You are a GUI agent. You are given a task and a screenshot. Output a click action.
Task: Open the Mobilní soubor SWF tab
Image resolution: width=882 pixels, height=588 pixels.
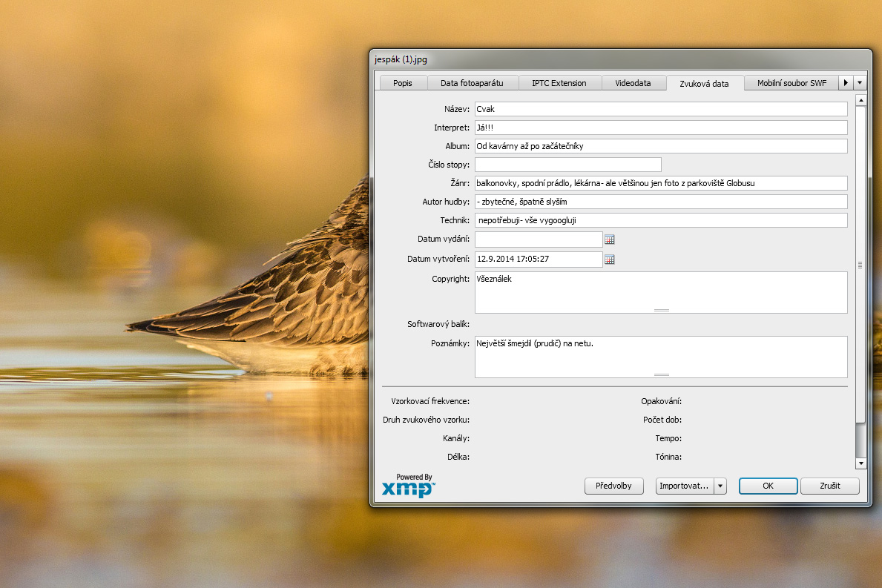[792, 83]
